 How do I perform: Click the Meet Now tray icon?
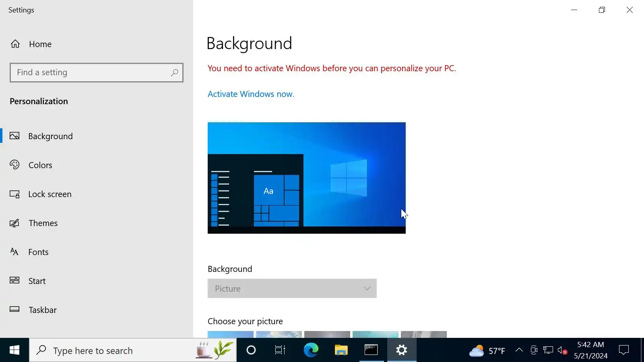tap(534, 350)
